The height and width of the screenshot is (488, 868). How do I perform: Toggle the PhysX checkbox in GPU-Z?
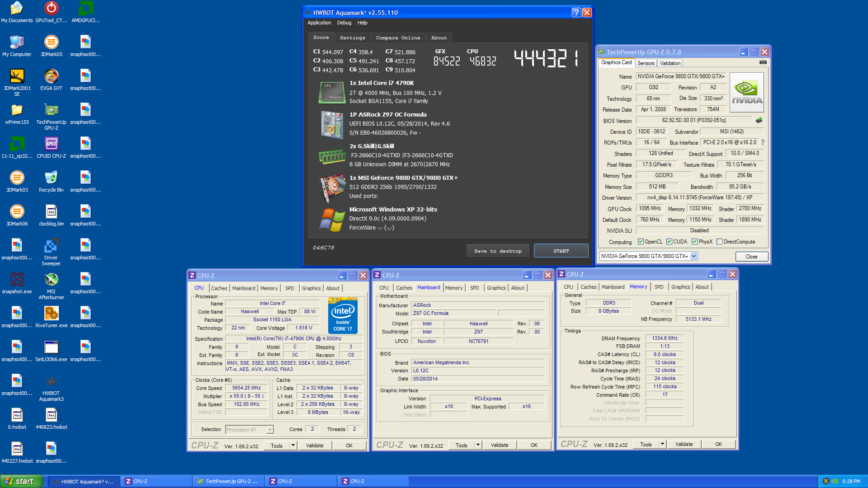coord(694,242)
